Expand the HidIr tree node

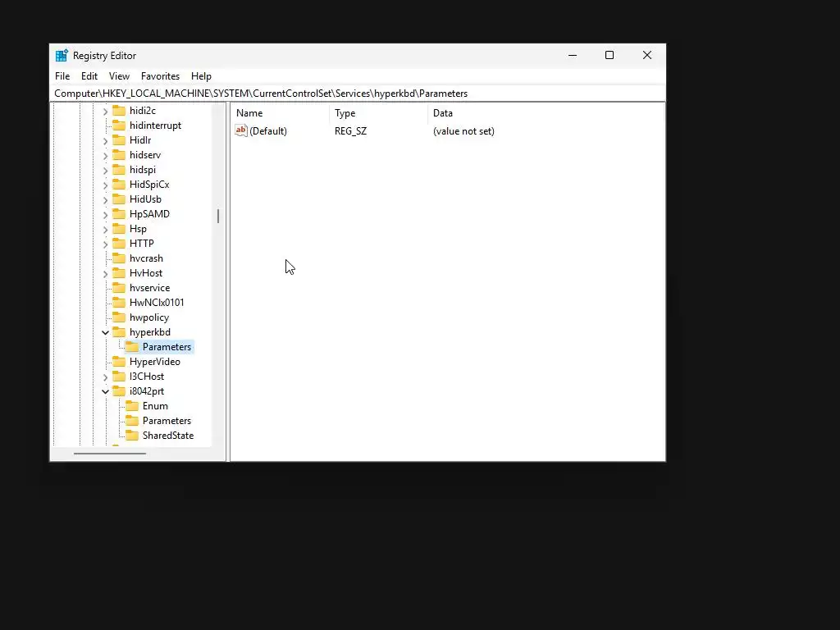click(x=106, y=141)
